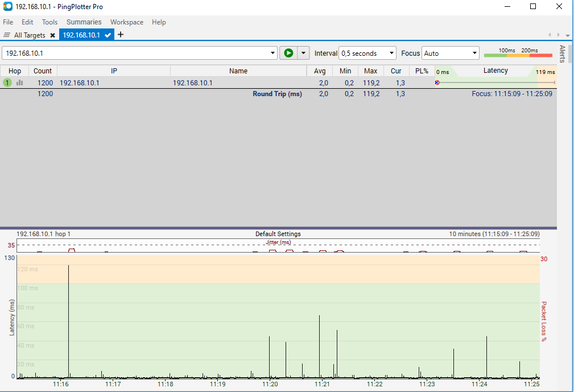Open the Alerts side panel
574x392 pixels.
562,54
